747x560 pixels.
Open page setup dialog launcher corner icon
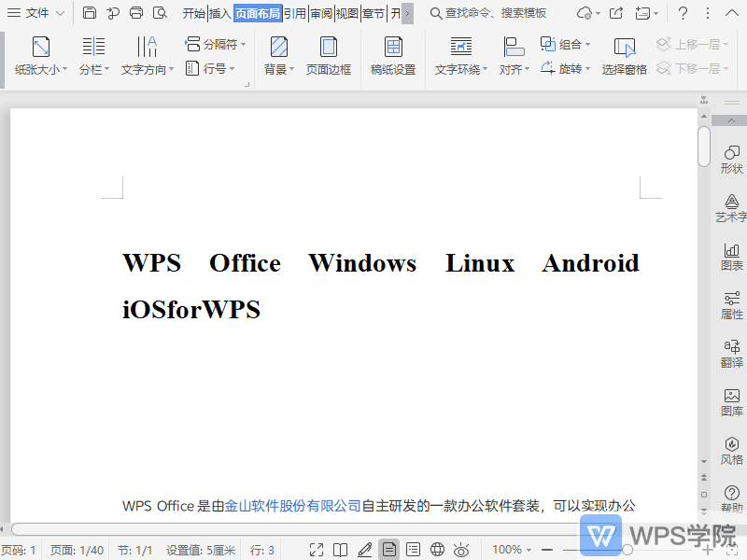coord(247,84)
